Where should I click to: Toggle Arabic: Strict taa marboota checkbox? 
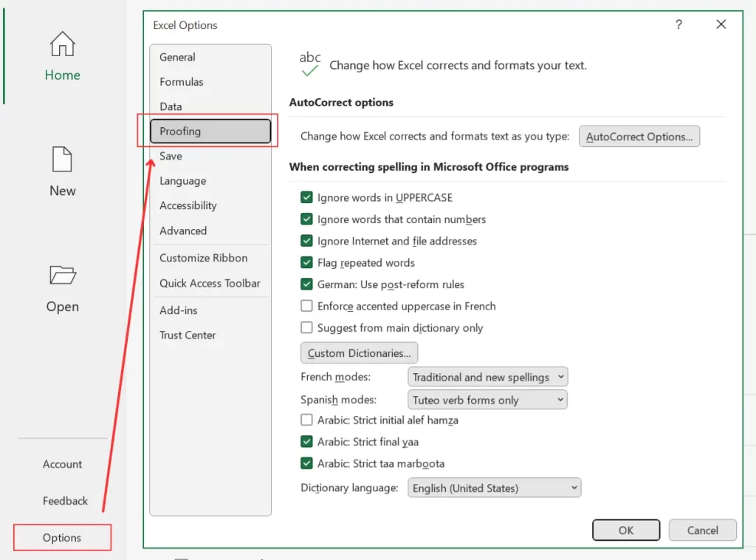(306, 463)
